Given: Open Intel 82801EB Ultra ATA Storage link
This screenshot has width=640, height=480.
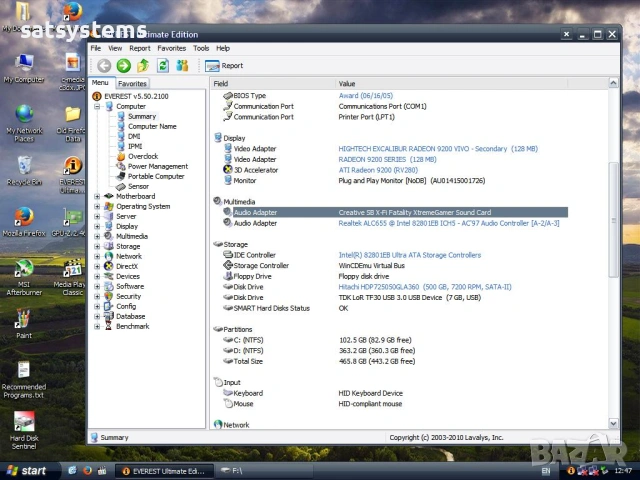Looking at the screenshot, I should point(410,255).
